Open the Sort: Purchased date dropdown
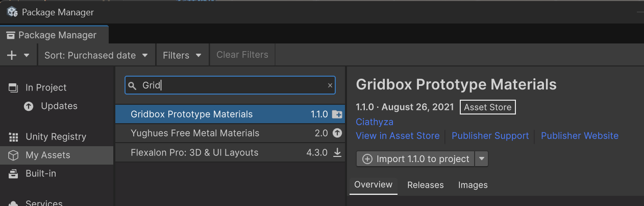Screen dimensions: 644x206 96,55
